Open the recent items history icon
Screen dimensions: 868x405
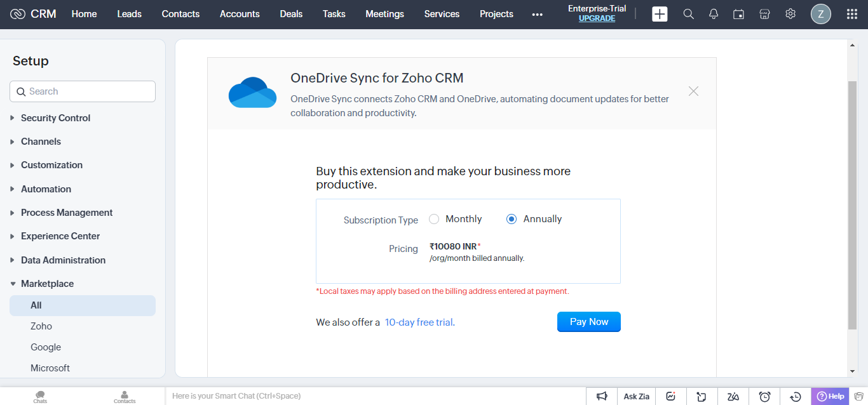(x=796, y=396)
